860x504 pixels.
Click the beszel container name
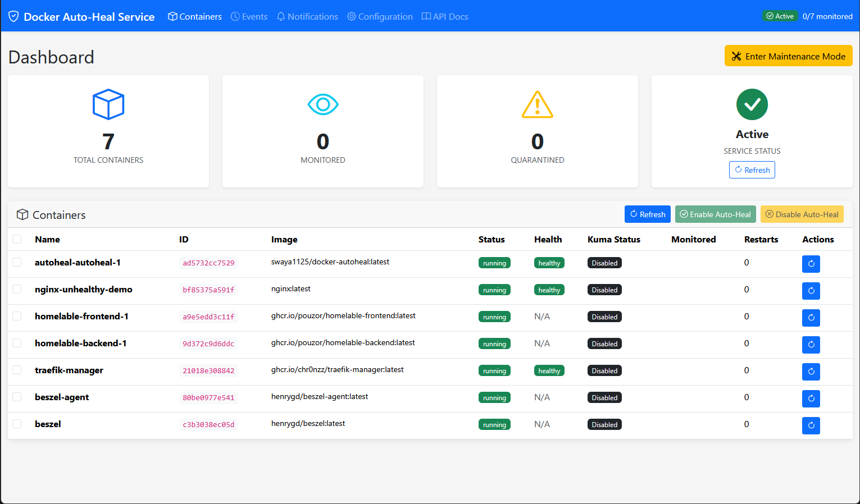(48, 424)
